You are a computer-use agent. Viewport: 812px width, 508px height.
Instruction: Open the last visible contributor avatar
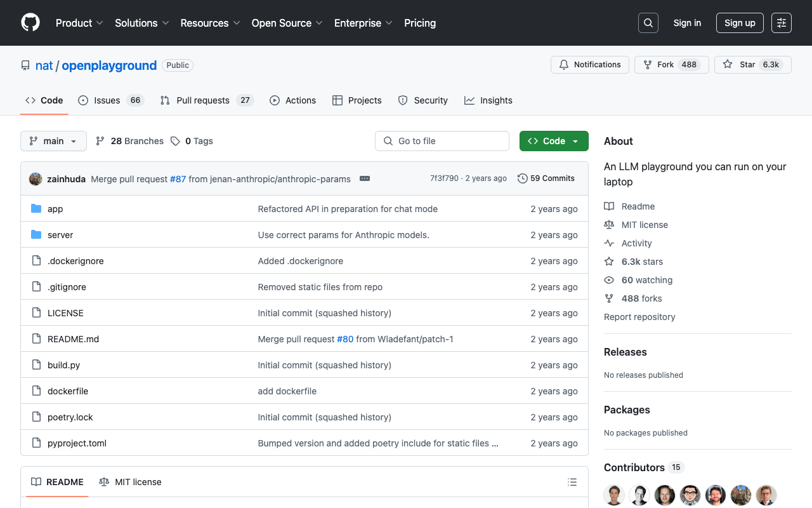[x=766, y=495]
